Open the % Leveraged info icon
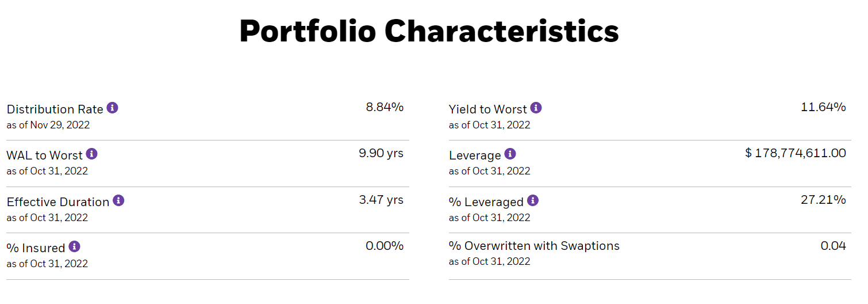This screenshot has height=304, width=868. coord(533,200)
